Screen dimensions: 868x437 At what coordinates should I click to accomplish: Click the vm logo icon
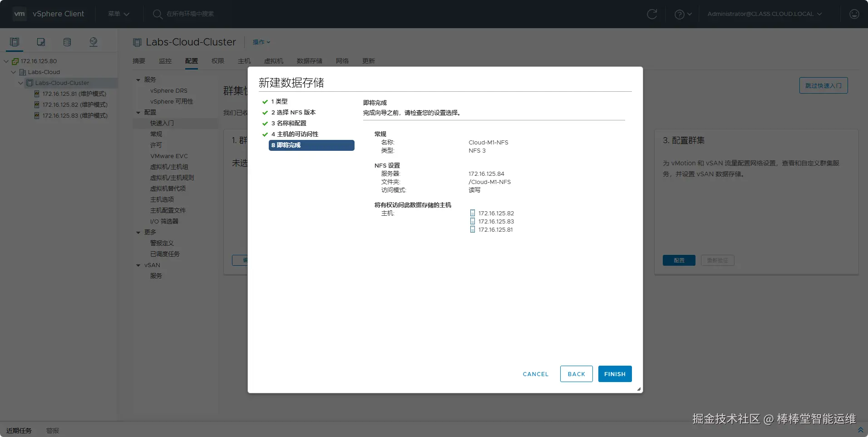coord(20,14)
